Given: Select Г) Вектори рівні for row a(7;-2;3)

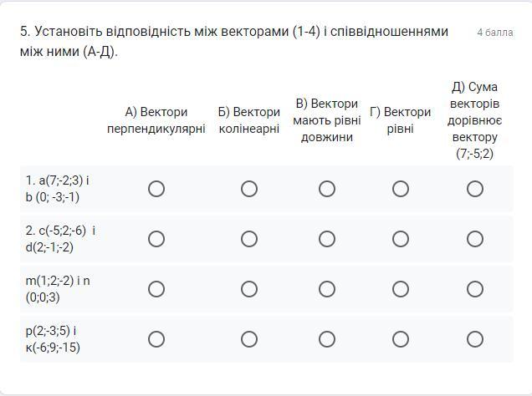Looking at the screenshot, I should point(401,189).
